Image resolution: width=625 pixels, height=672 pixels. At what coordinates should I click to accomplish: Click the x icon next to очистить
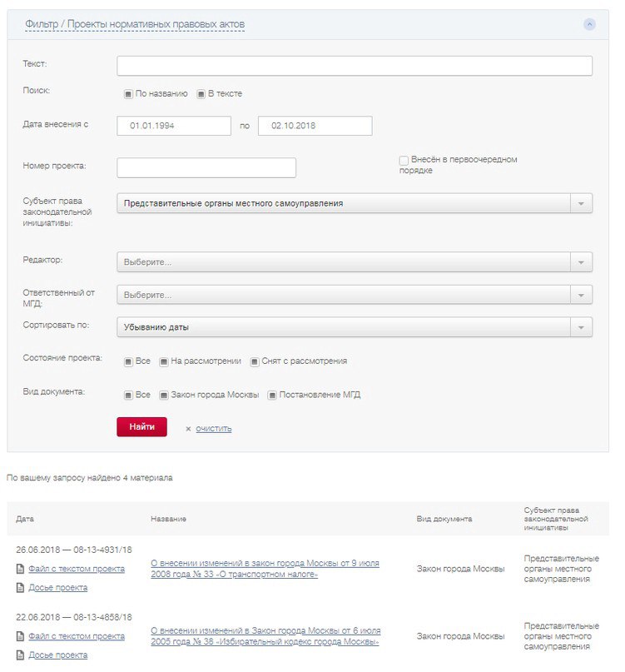tap(188, 429)
